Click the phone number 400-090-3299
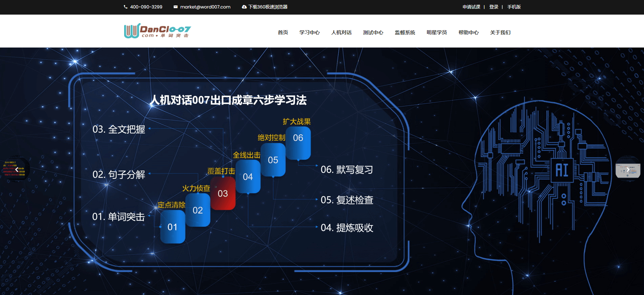644x295 pixels. pos(146,7)
